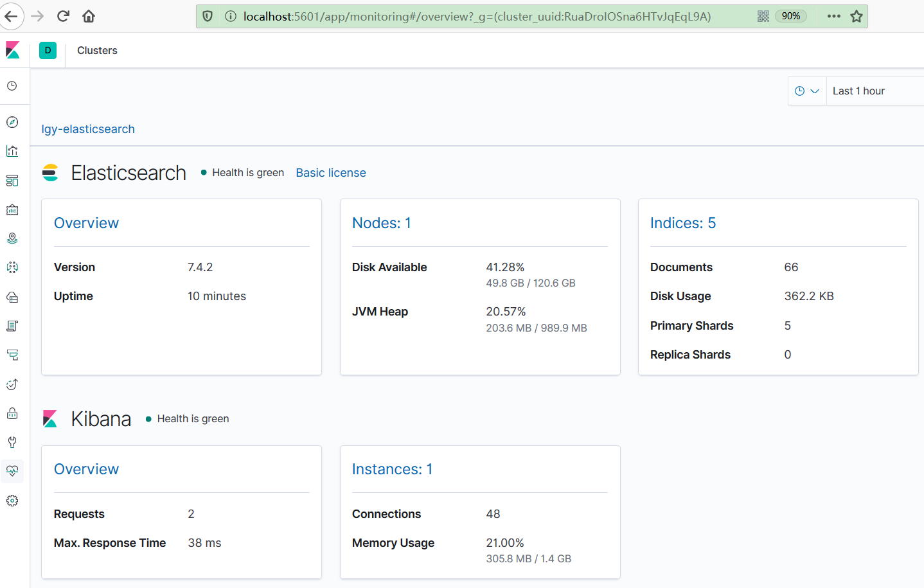Click the 305.8 MB / 1.4 GB text
The height and width of the screenshot is (588, 924).
pos(528,559)
